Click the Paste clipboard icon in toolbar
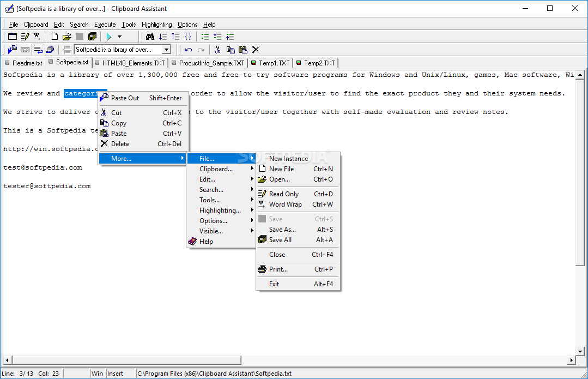This screenshot has height=379, width=588. click(x=243, y=50)
